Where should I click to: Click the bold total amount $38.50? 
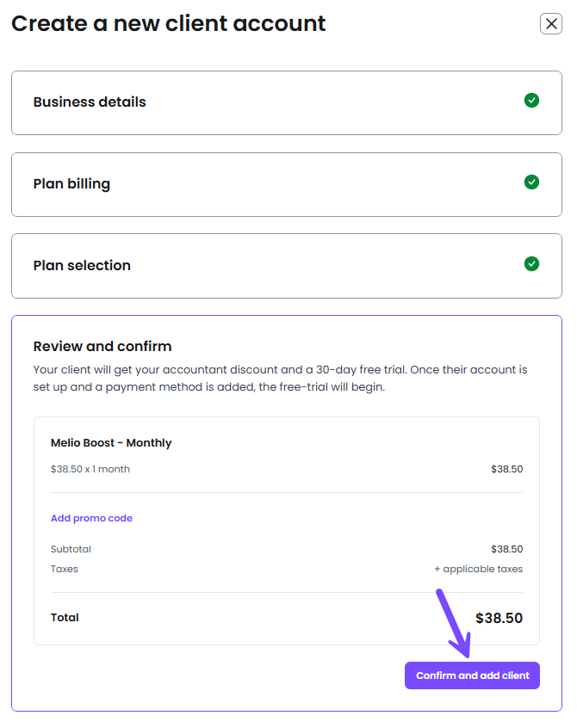point(499,618)
